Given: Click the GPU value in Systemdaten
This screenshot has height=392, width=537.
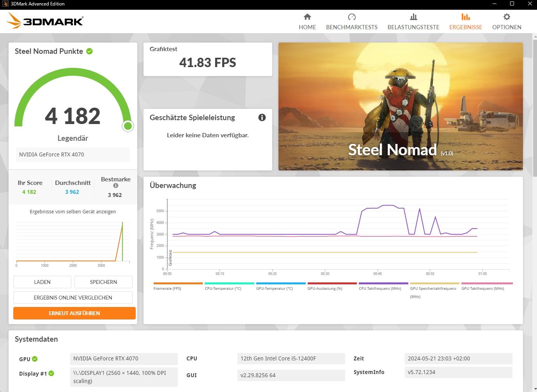Looking at the screenshot, I should (x=124, y=358).
